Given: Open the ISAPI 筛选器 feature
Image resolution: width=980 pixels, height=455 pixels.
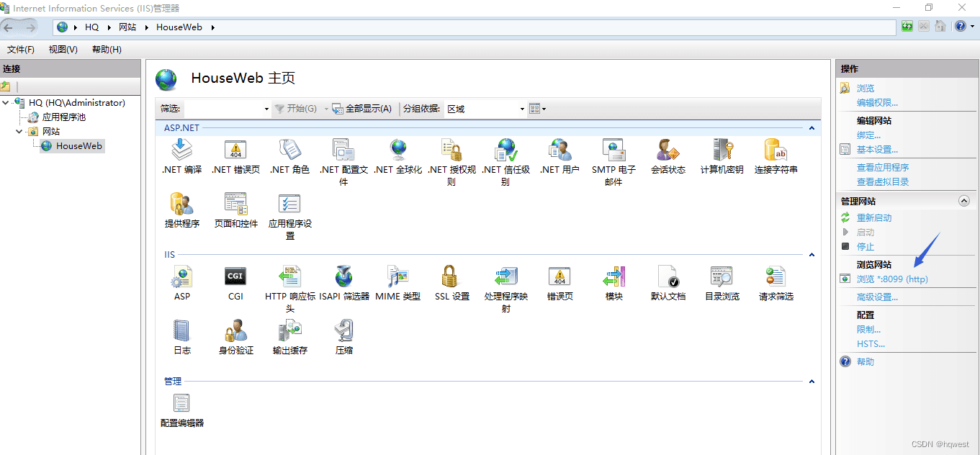Looking at the screenshot, I should (343, 283).
